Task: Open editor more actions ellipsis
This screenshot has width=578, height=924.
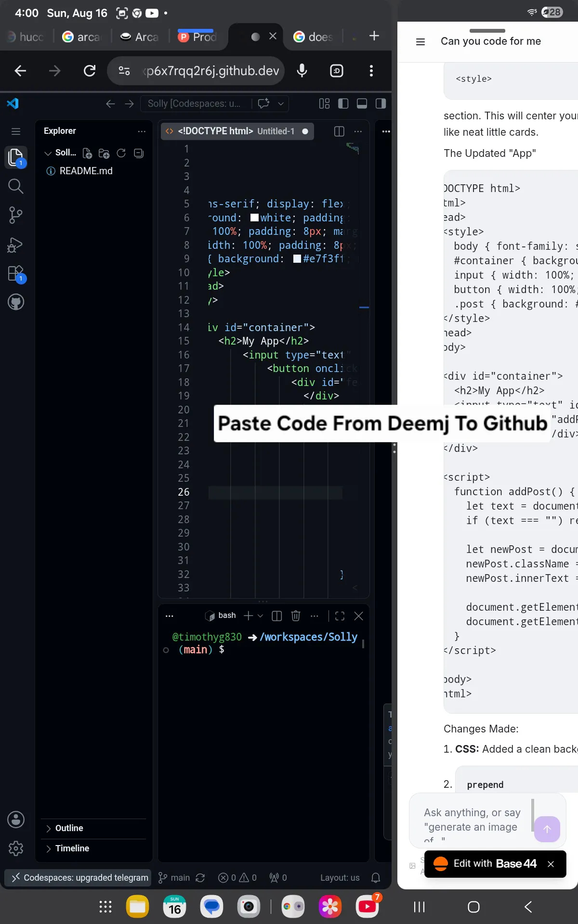Action: 358,131
